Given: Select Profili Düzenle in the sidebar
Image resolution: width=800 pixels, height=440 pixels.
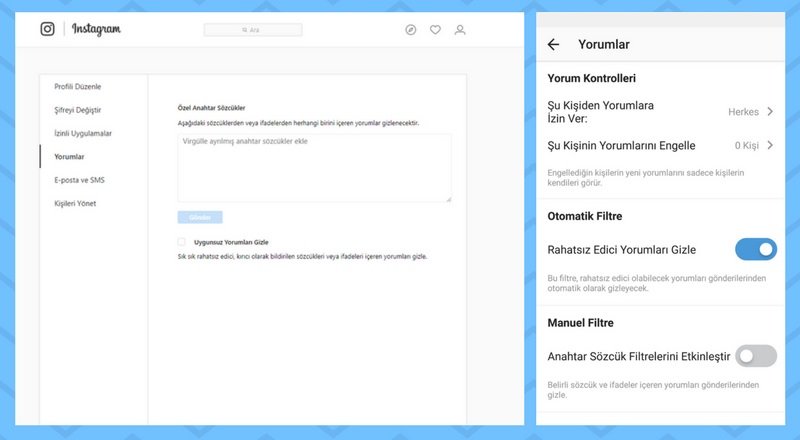Looking at the screenshot, I should pos(77,87).
